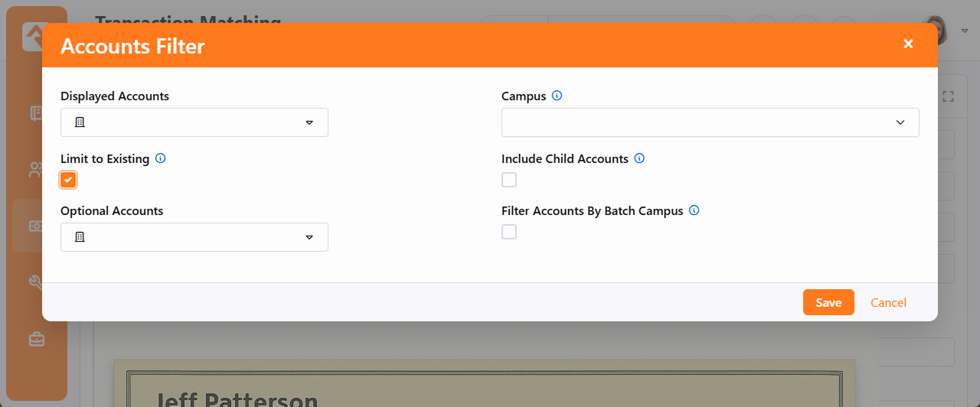Open the user profile menu arrow
Viewport: 980px width, 407px height.
964,31
